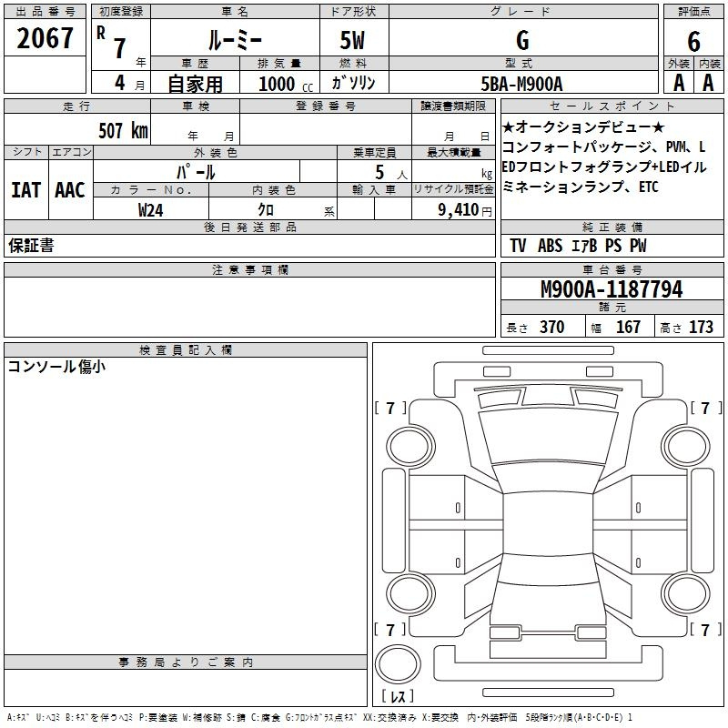The height and width of the screenshot is (728, 728).
Task: Click the mileage value 507 km
Action: (123, 130)
